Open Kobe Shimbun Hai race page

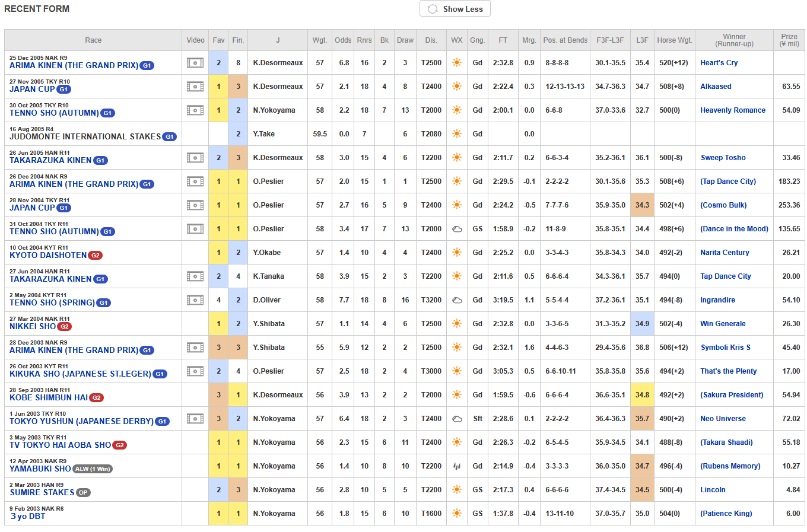click(x=49, y=398)
